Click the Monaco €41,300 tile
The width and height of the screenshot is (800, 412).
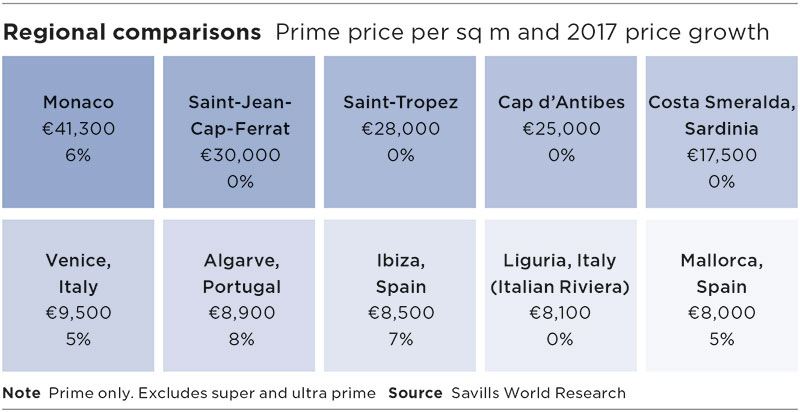[x=78, y=132]
